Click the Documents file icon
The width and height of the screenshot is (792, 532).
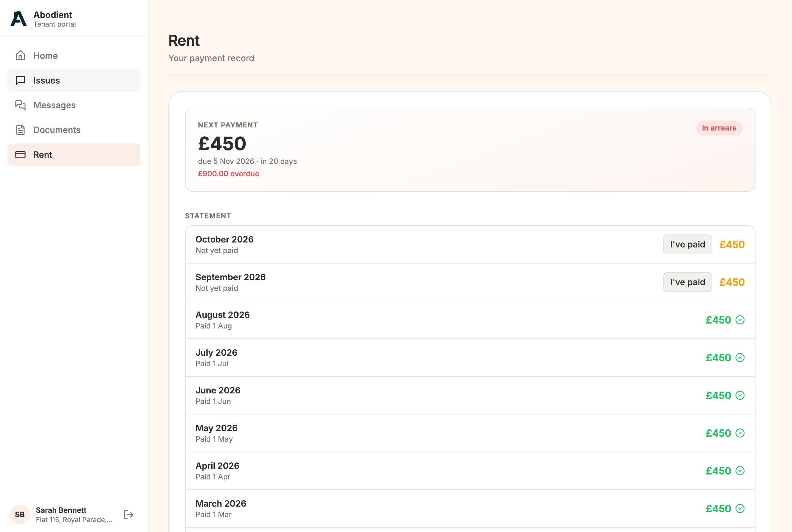(x=20, y=130)
